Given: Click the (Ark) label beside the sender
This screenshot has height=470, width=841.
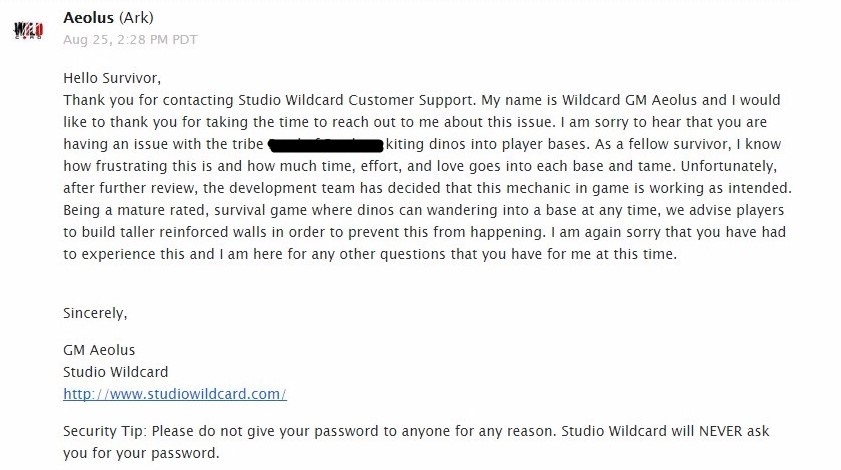Looking at the screenshot, I should point(136,18).
